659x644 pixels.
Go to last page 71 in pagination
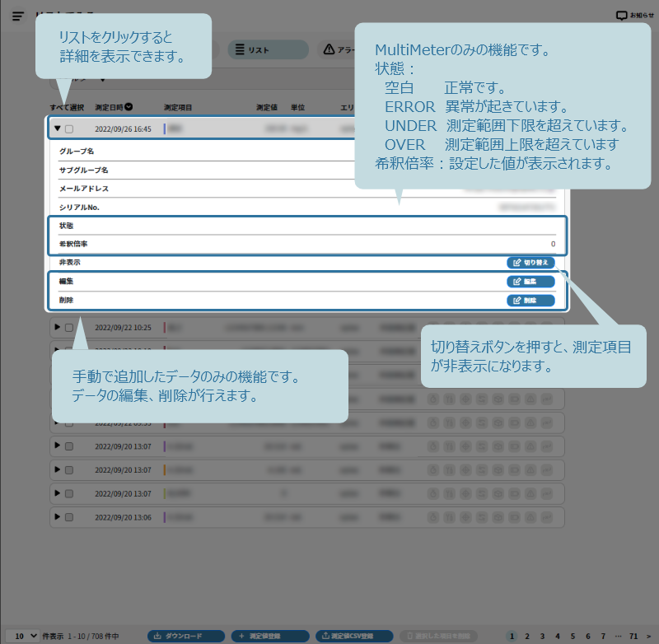(x=633, y=636)
